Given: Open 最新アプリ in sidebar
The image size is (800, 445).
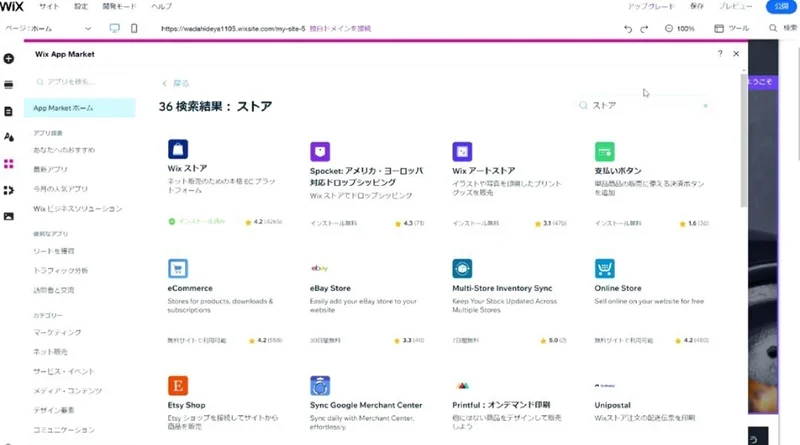Looking at the screenshot, I should click(x=50, y=169).
